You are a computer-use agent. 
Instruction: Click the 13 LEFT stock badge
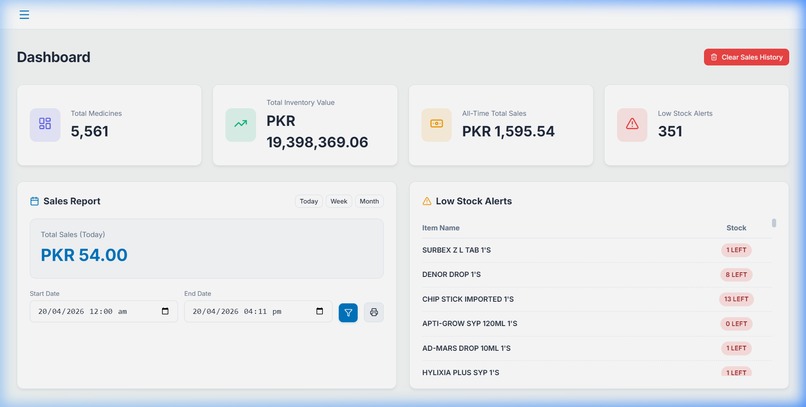736,299
